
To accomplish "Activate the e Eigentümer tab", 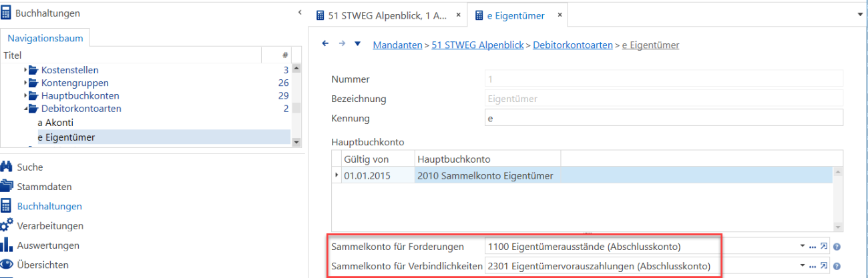I will 517,15.
